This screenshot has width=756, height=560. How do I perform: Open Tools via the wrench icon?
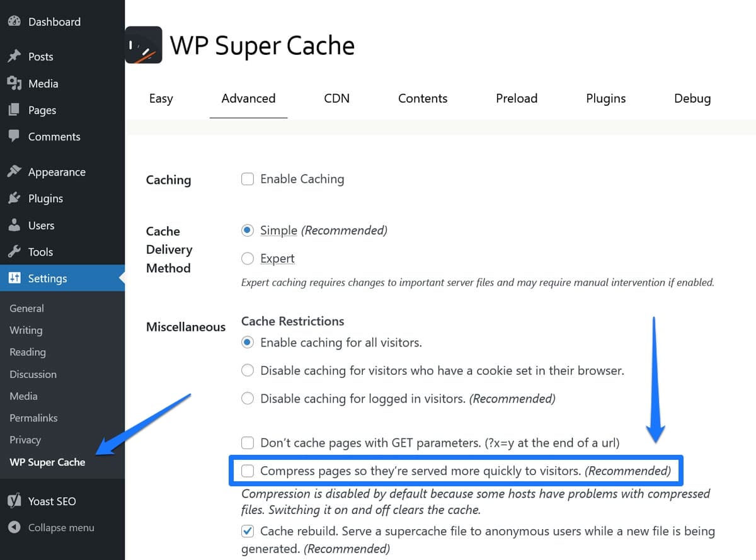coord(14,252)
